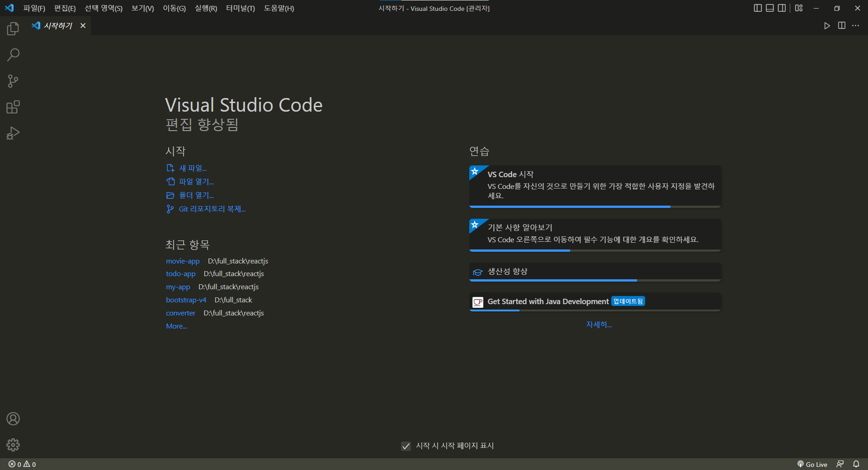Uncheck 시작 시 시작 페이지 표시 checkbox

[406, 446]
